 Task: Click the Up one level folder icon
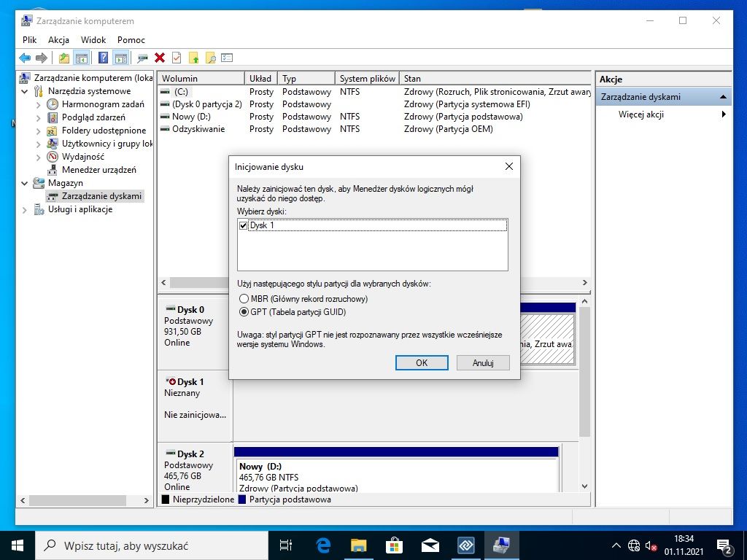pos(64,58)
